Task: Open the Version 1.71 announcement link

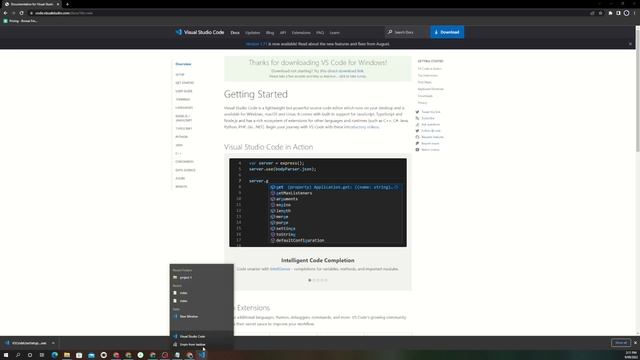Action: coord(256,44)
